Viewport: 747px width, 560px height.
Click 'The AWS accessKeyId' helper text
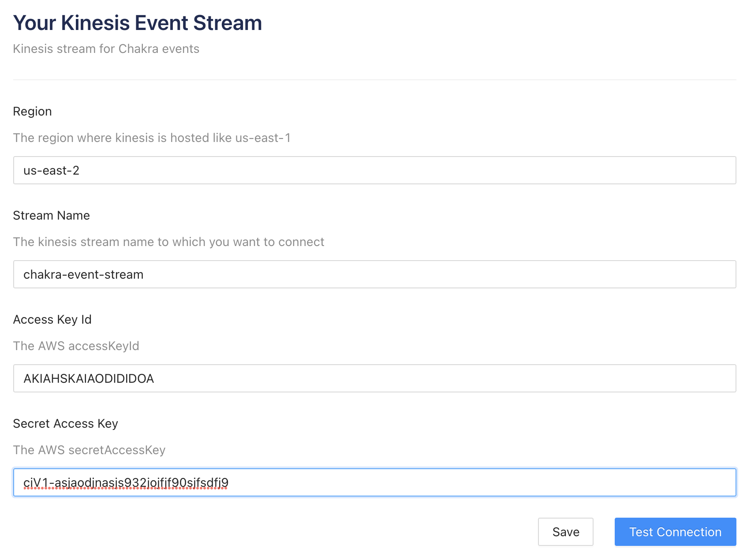pyautogui.click(x=76, y=346)
